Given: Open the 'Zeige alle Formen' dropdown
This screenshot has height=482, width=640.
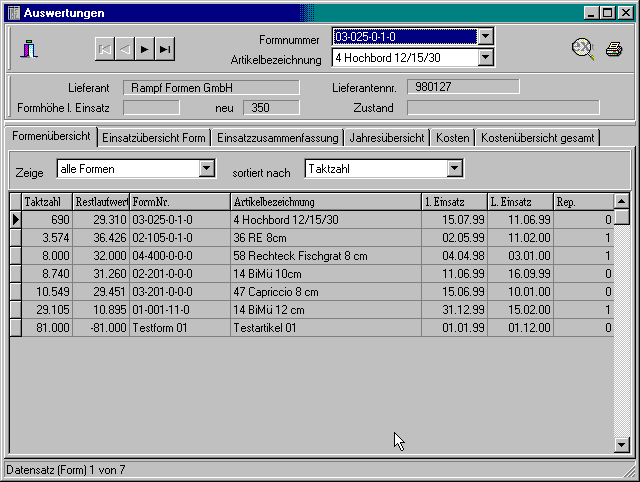Looking at the screenshot, I should tap(207, 168).
